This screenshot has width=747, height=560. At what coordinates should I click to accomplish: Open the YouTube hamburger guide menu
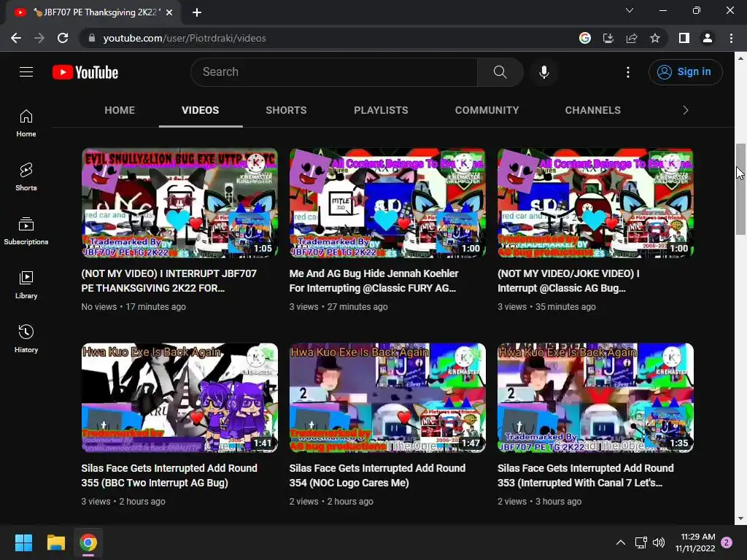click(x=26, y=72)
